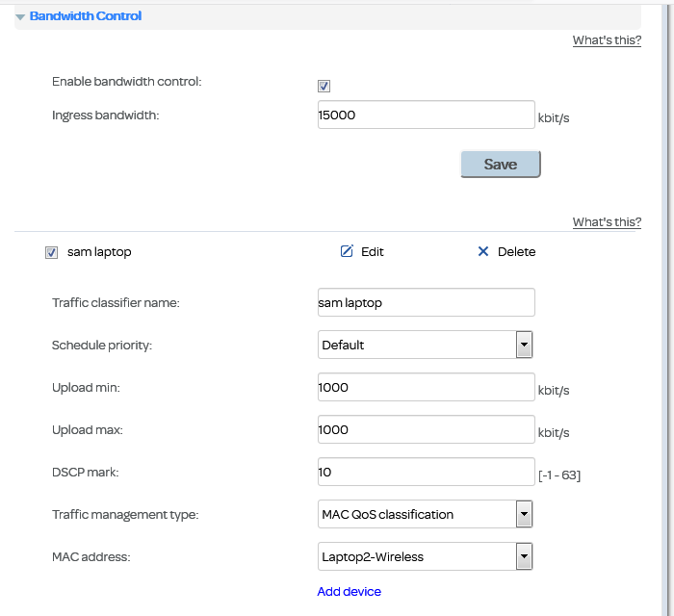Focus the Traffic classifier name field
The height and width of the screenshot is (616, 674).
pos(426,302)
